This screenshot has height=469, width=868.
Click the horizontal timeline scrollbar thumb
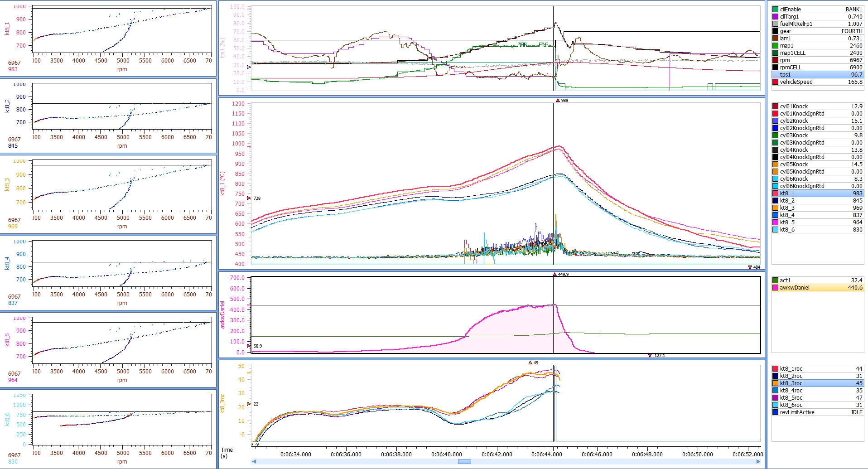coord(464,462)
